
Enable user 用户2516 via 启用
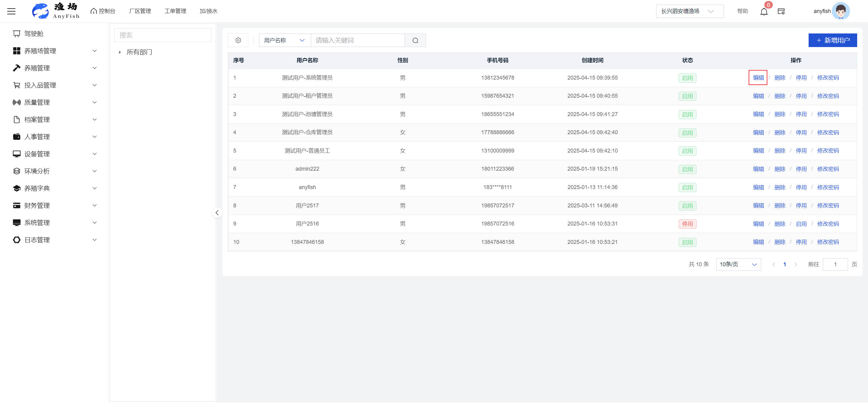click(x=801, y=224)
